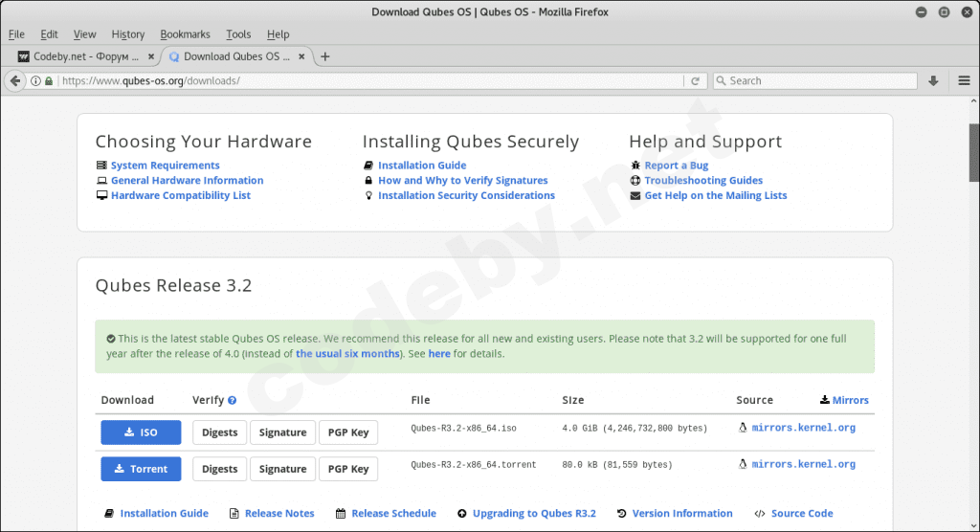Switch to the Codeby.net tab
Screen dimensions: 980x532
tap(81, 56)
